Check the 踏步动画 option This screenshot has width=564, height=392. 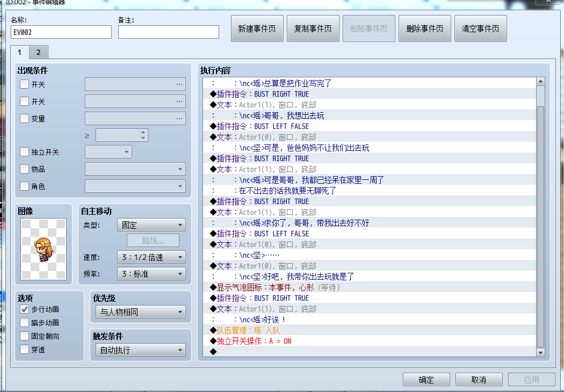pos(25,323)
